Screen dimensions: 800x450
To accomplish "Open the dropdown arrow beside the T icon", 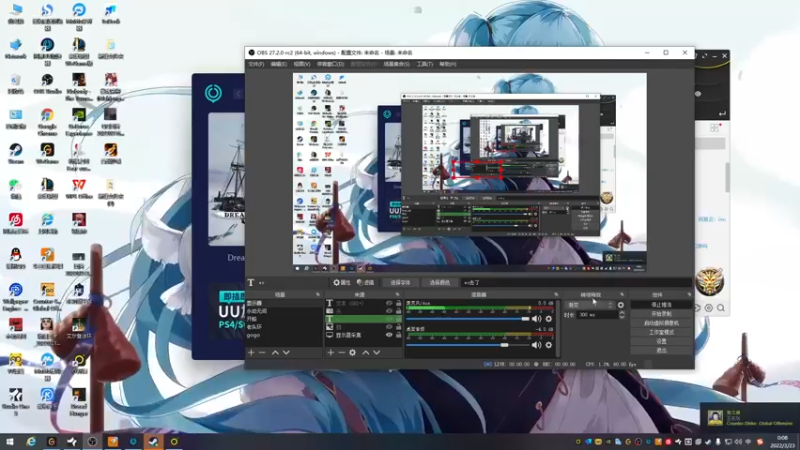I will (262, 283).
